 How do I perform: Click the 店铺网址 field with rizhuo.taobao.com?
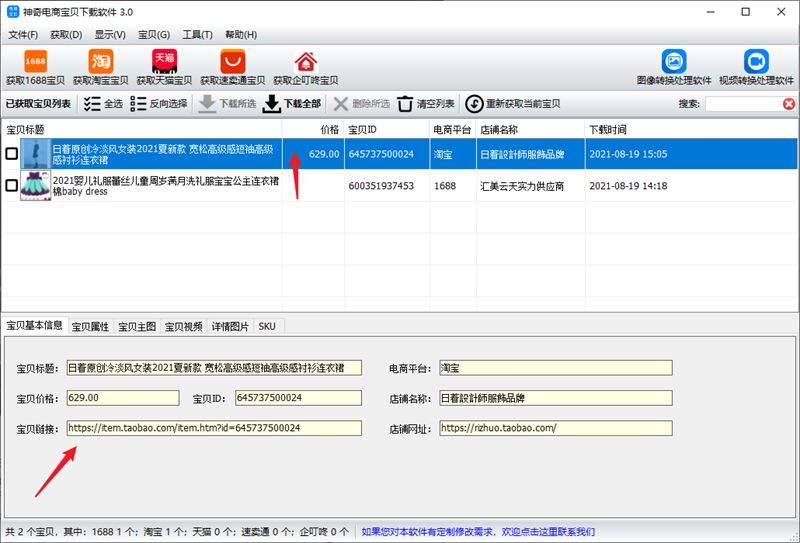click(556, 428)
